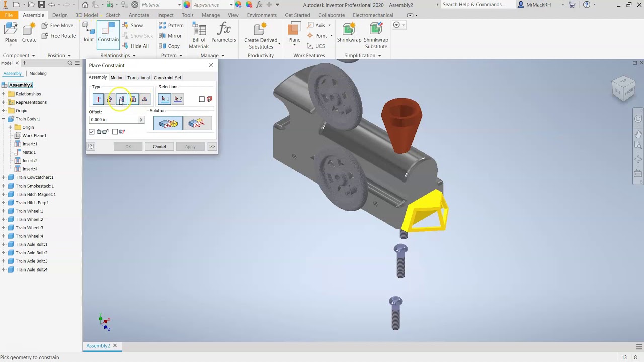
Task: Open the File menu
Action: pos(9,15)
